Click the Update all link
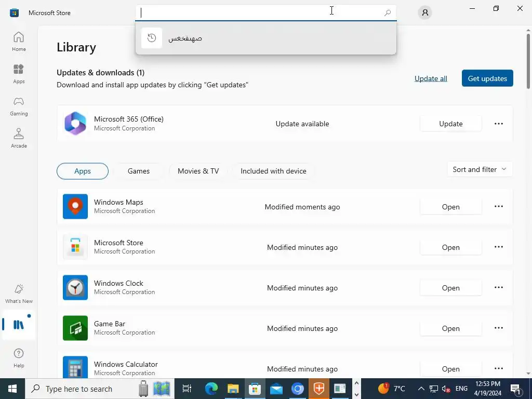532x399 pixels. [431, 78]
